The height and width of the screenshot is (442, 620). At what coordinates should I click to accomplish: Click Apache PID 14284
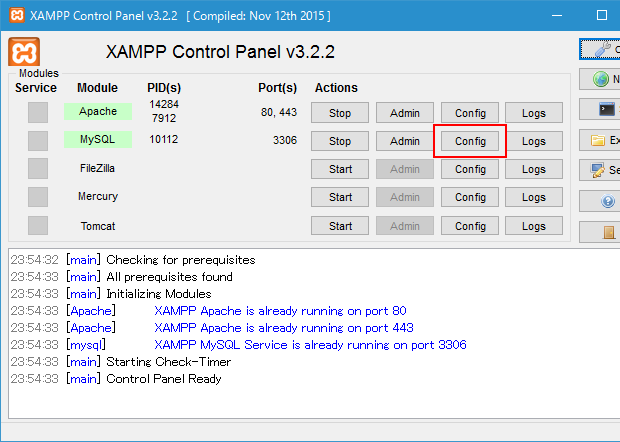pyautogui.click(x=164, y=104)
